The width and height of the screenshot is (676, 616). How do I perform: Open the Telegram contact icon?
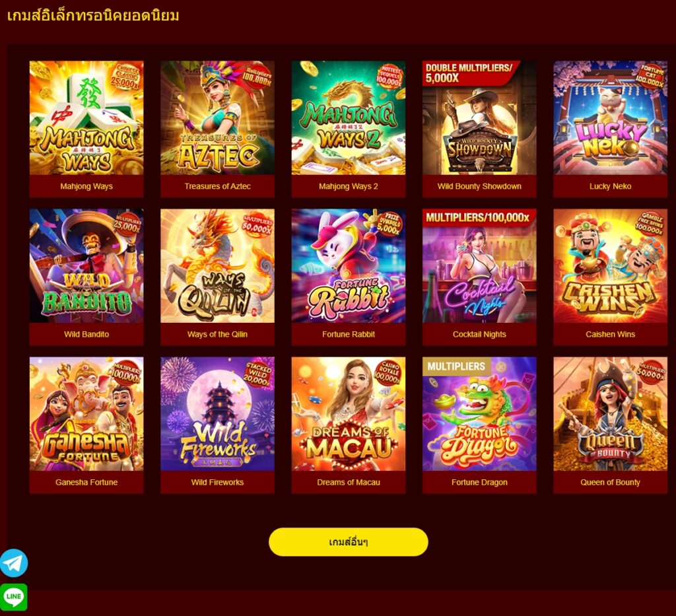[13, 563]
